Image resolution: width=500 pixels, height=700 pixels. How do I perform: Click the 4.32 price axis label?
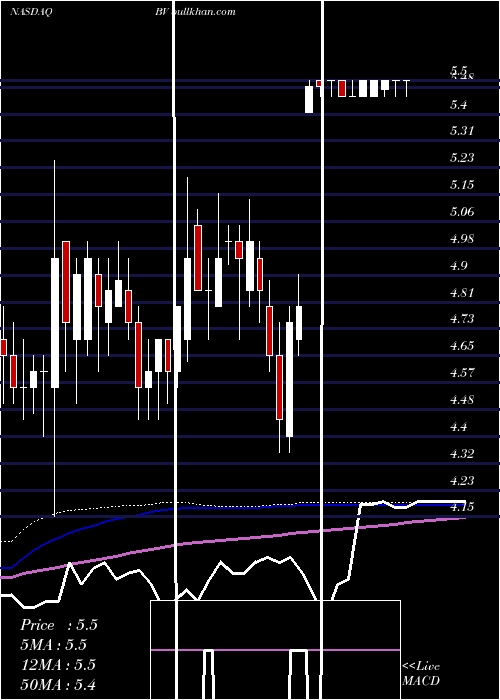click(x=462, y=454)
